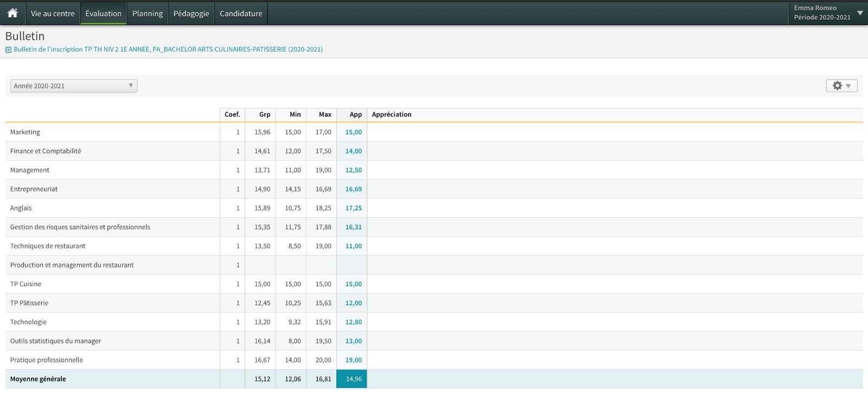
Task: Click the gear settings icon
Action: 837,86
